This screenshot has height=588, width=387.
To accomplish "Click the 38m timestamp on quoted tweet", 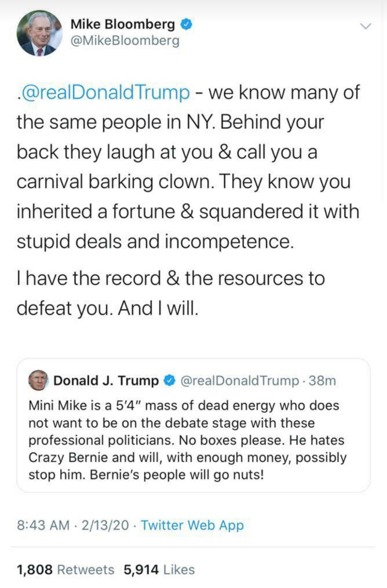I will (x=322, y=380).
